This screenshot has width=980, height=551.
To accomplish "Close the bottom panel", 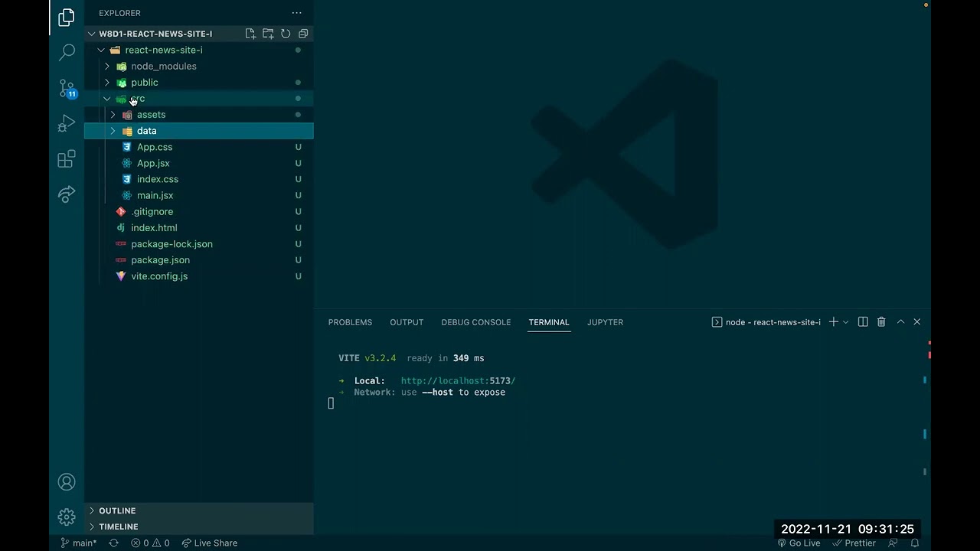I will (x=916, y=322).
